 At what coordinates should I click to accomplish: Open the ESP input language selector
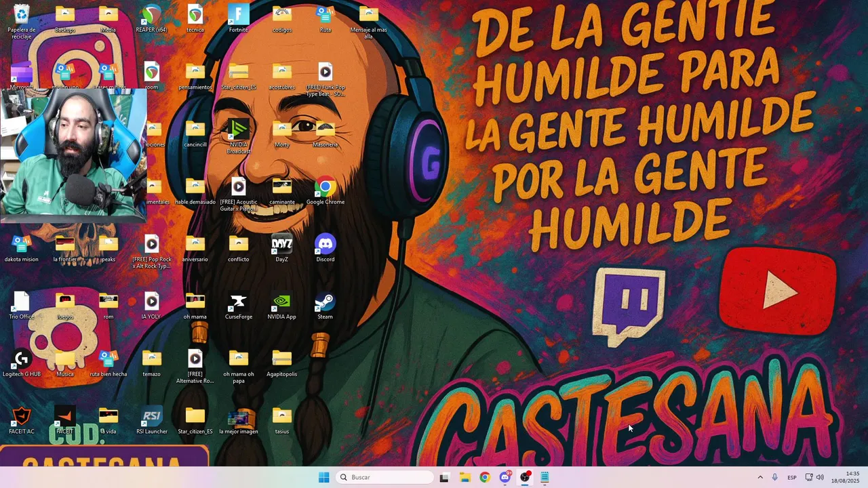pyautogui.click(x=792, y=477)
